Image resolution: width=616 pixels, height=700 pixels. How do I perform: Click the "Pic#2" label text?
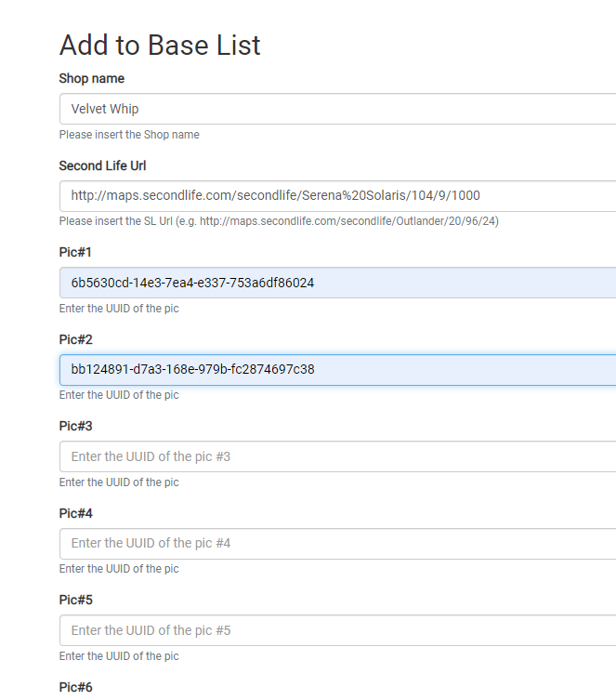[75, 339]
